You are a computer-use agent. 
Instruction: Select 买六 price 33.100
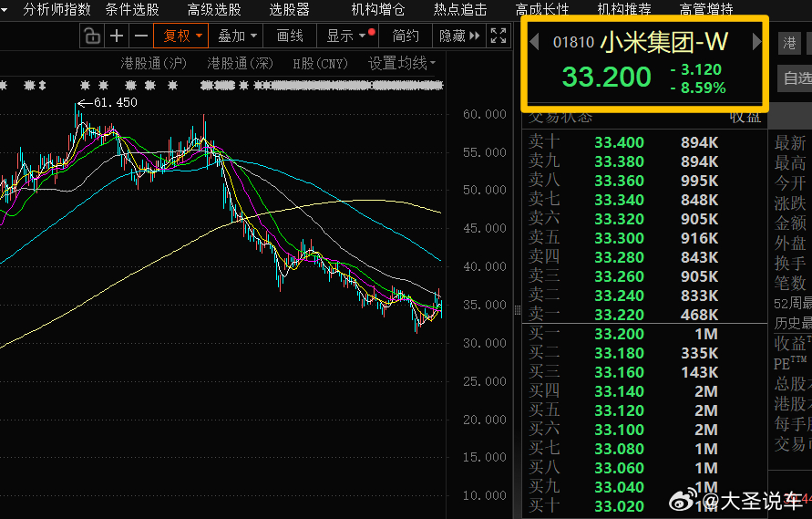coord(620,430)
